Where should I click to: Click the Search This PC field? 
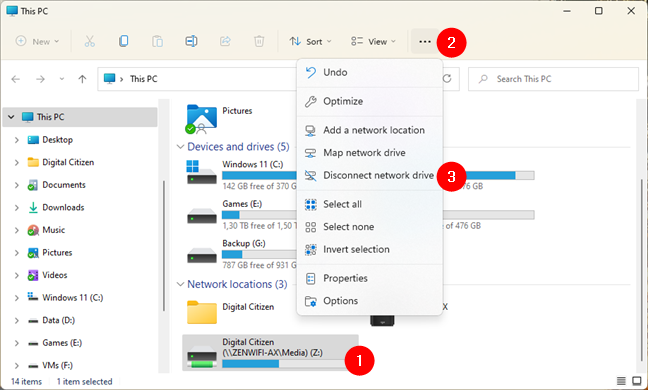(x=553, y=79)
